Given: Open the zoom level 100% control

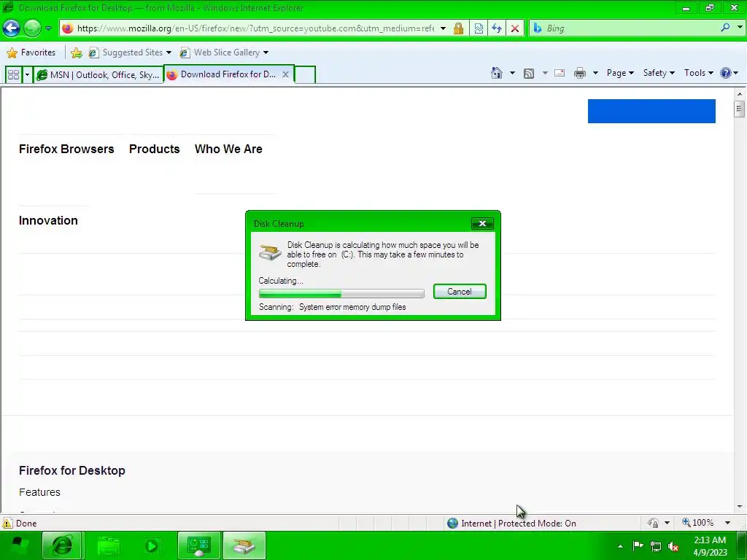Looking at the screenshot, I should (x=698, y=523).
